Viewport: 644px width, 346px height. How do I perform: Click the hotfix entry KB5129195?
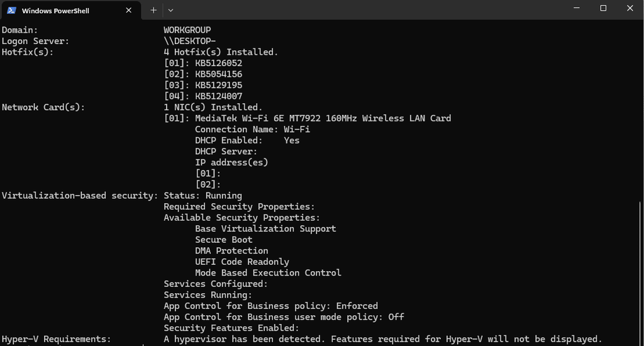pyautogui.click(x=218, y=86)
